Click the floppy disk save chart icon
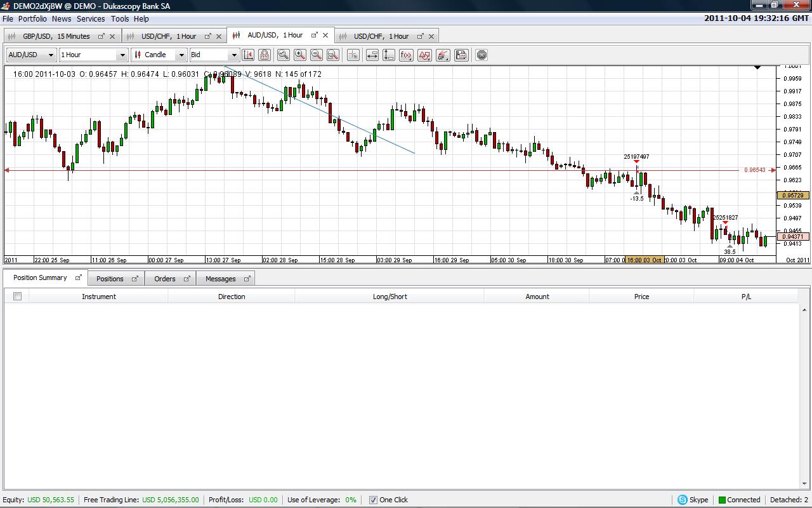 click(x=461, y=55)
